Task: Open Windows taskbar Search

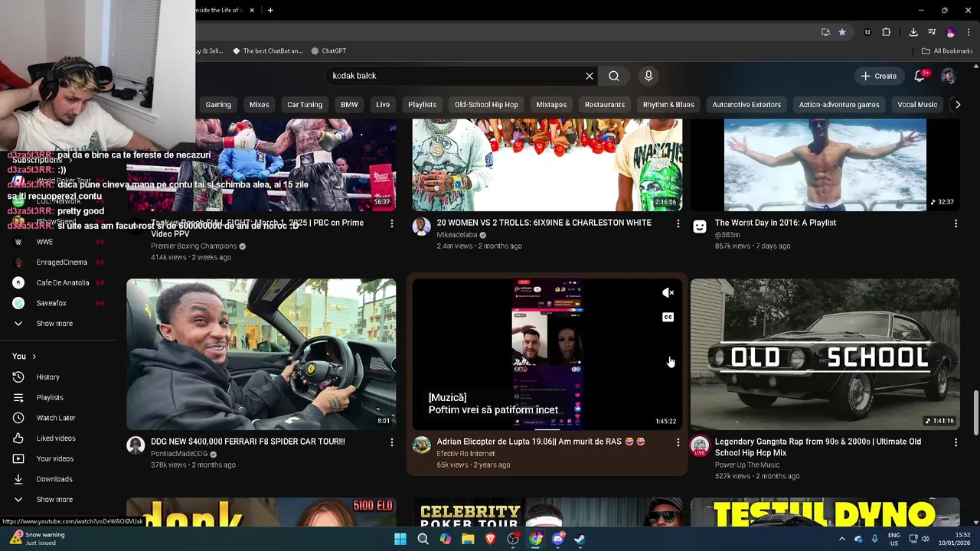Action: coord(423,539)
